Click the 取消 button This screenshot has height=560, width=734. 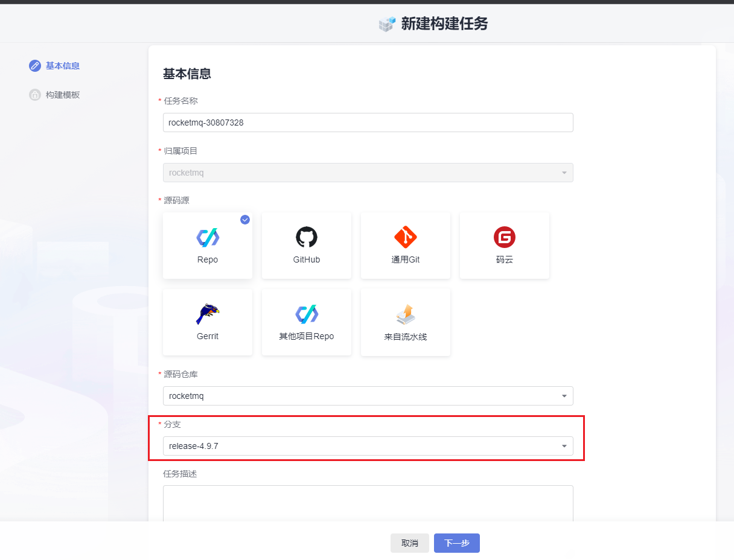click(x=410, y=543)
